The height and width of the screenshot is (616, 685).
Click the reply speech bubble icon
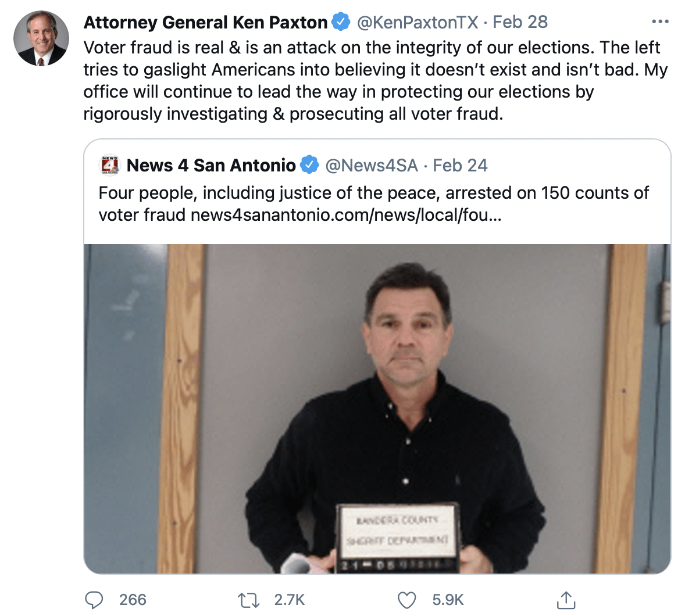[94, 600]
